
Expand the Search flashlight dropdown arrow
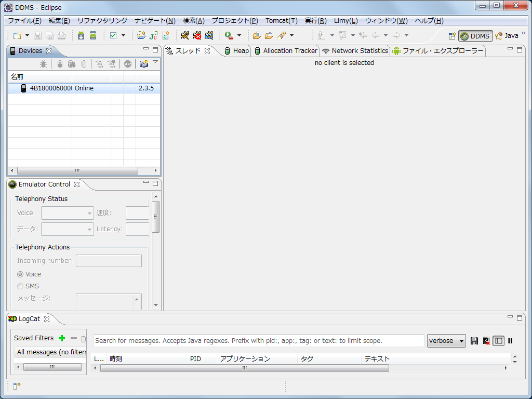(291, 35)
